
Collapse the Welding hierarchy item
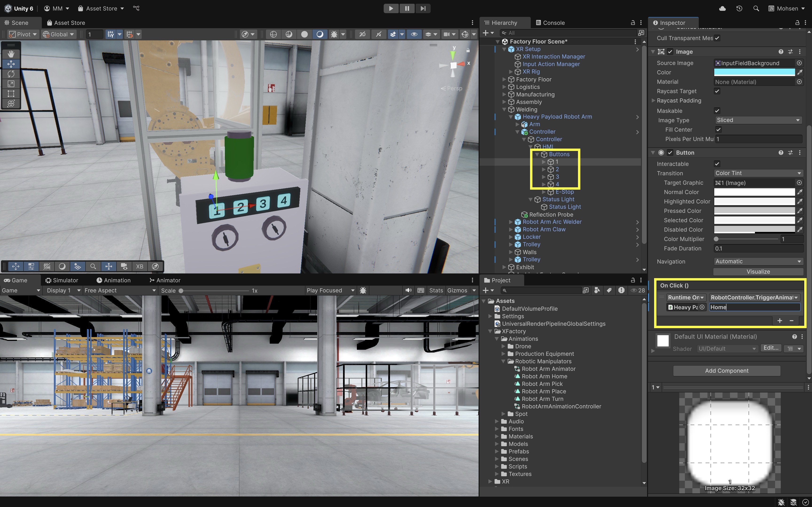pyautogui.click(x=504, y=110)
